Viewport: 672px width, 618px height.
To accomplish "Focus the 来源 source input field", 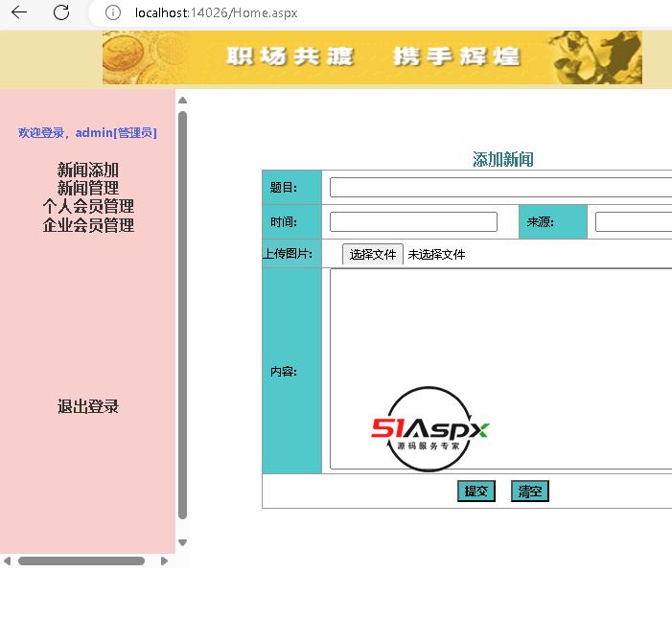I will point(634,222).
